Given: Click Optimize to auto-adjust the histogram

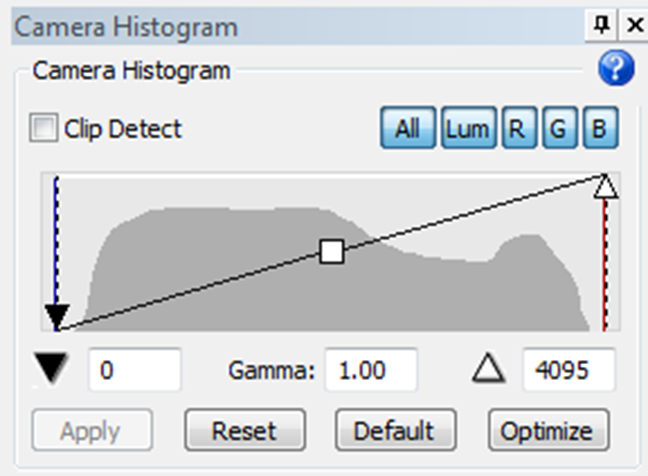Looking at the screenshot, I should point(547,431).
